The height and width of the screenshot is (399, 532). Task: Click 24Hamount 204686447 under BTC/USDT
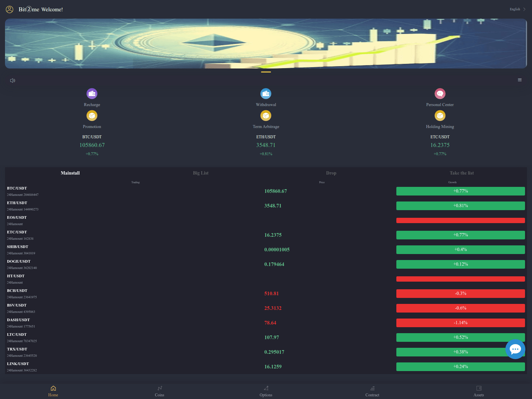23,195
